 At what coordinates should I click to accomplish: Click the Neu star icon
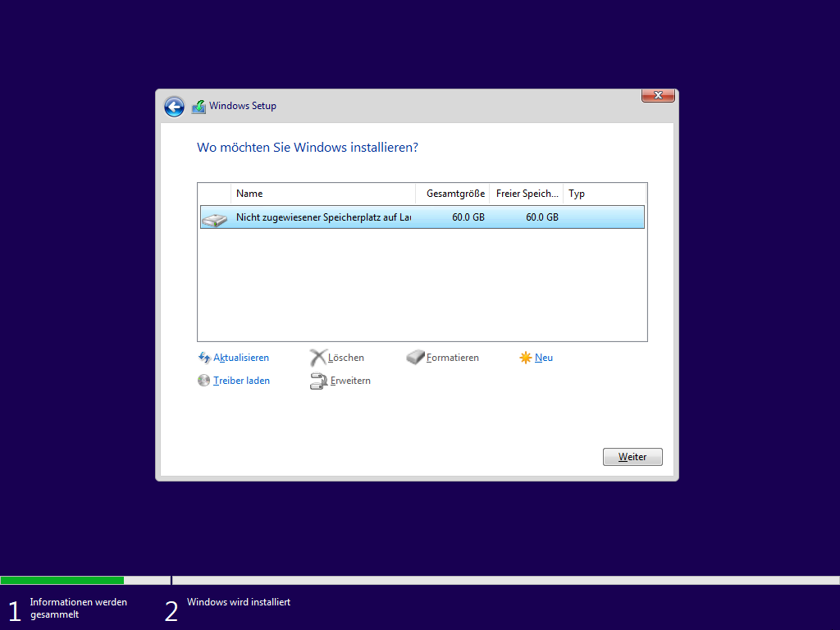[526, 358]
